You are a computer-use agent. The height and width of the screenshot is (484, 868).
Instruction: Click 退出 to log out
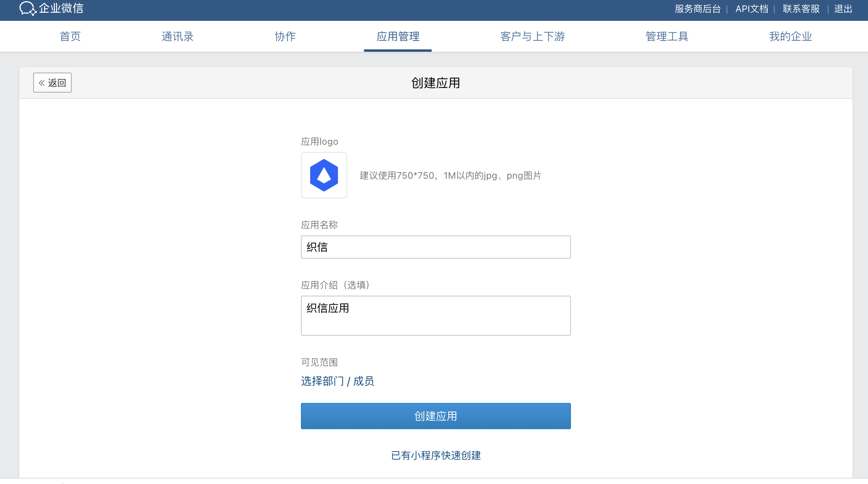(843, 9)
